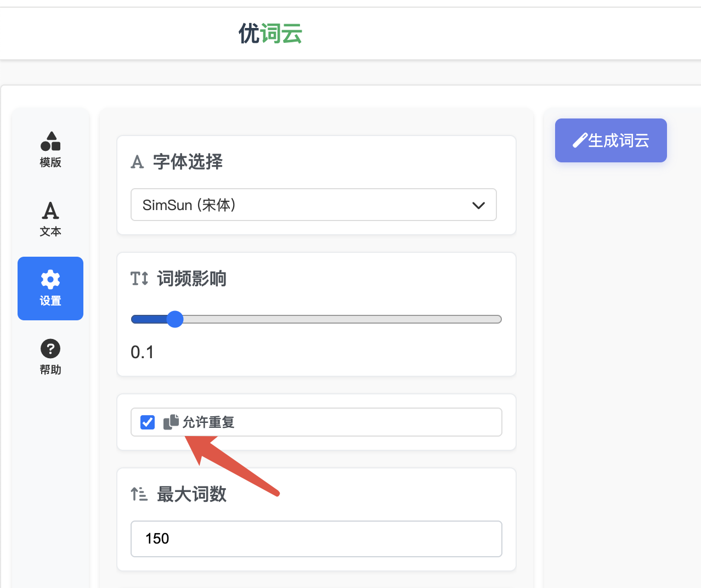Select the 文本 (text) panel icon
The width and height of the screenshot is (701, 588).
[50, 218]
